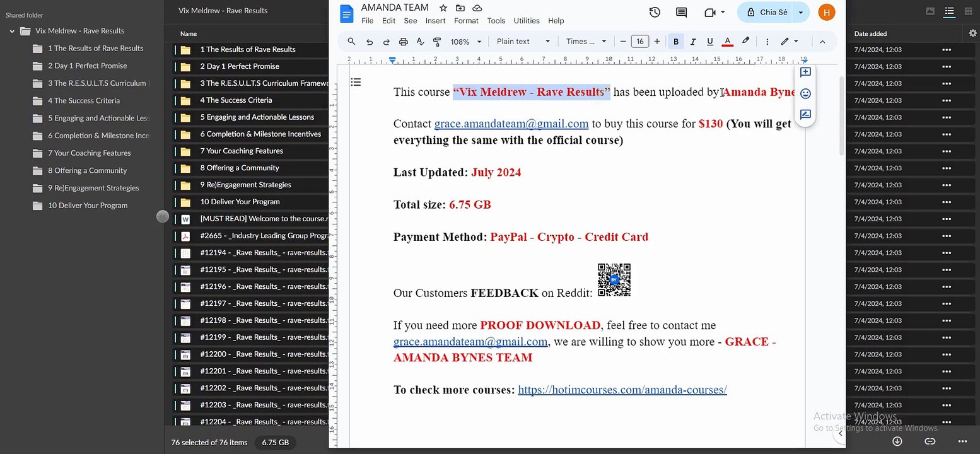
Task: Open video call dropdown arrow
Action: click(x=723, y=12)
